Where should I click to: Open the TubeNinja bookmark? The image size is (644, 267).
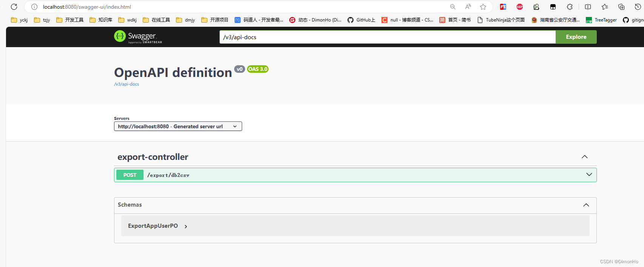point(501,20)
